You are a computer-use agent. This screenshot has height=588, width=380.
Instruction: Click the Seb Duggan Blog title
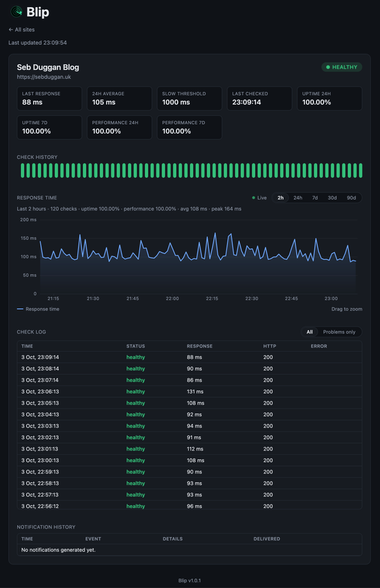48,68
